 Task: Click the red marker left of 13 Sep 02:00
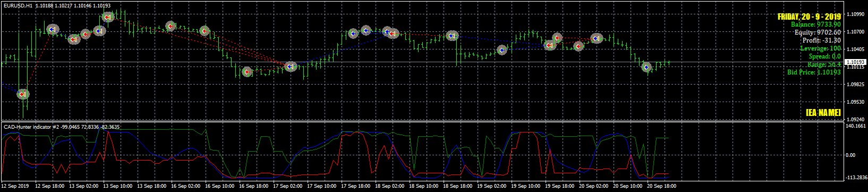coord(74,39)
